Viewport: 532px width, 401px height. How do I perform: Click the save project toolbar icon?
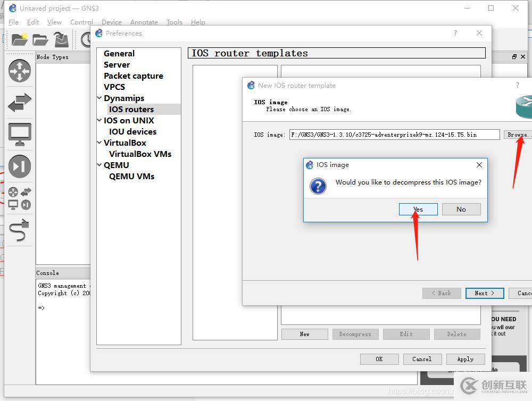[61, 40]
